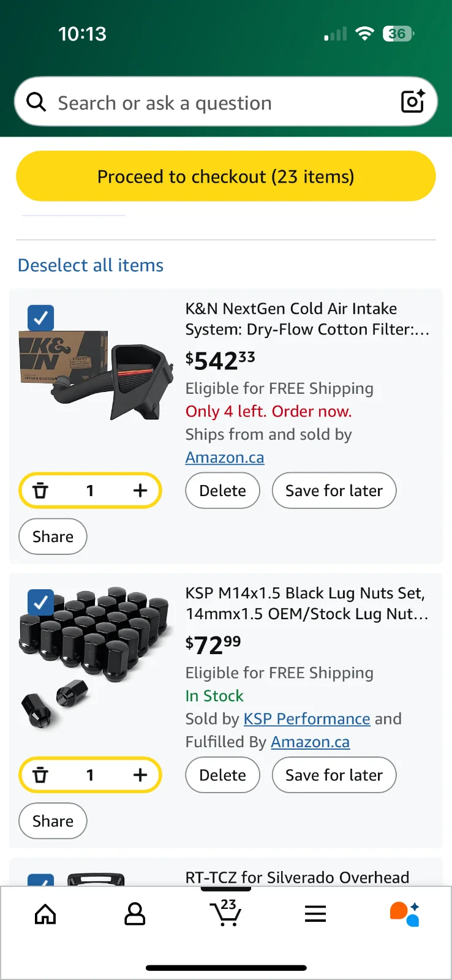The width and height of the screenshot is (452, 980).
Task: Open the account profile tab
Action: (135, 914)
